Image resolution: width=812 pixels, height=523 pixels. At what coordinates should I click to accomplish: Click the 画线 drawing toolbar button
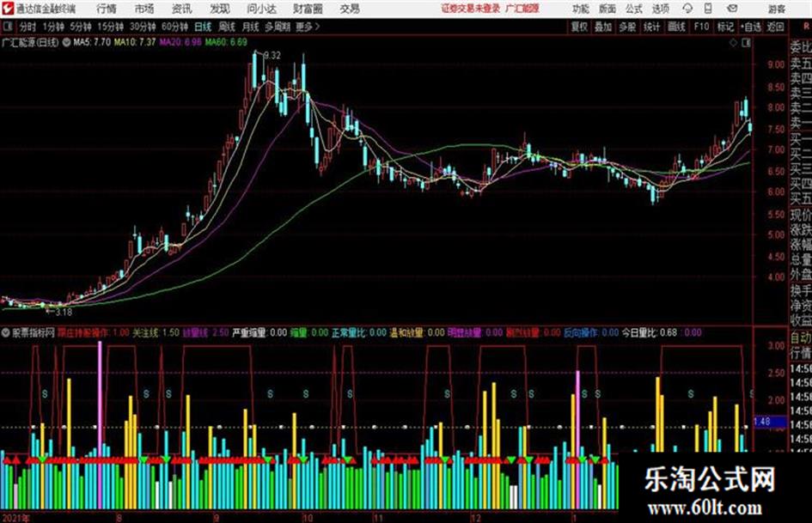point(676,27)
